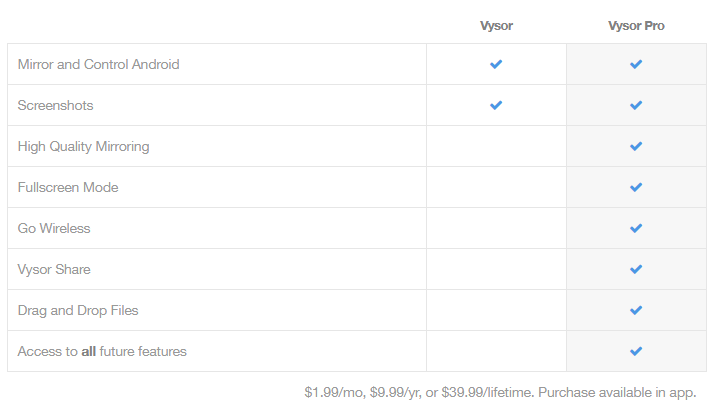Click the Vysor Share checkmark
The width and height of the screenshot is (715, 403).
(636, 269)
